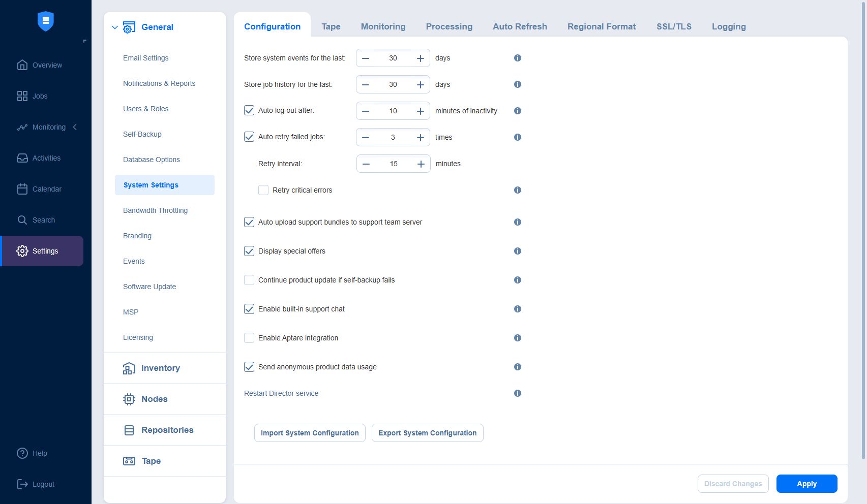Enable Aptare integration checkbox
The image size is (867, 504).
point(249,338)
